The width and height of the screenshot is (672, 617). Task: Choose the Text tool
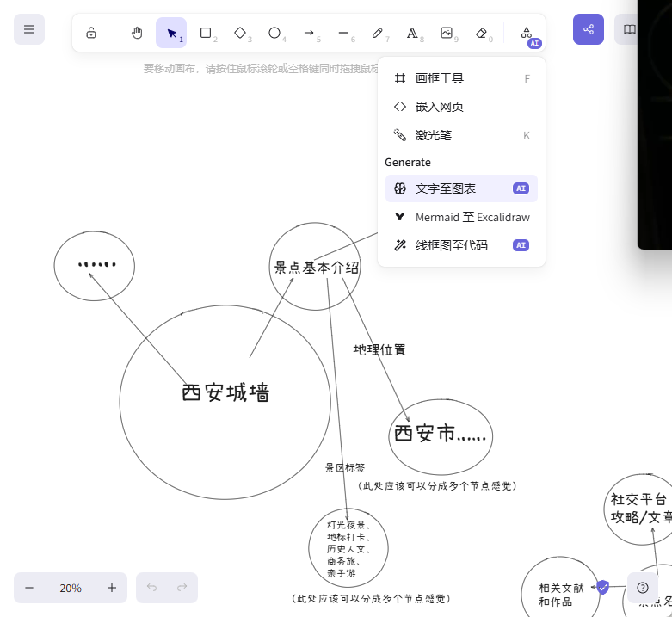[x=412, y=33]
